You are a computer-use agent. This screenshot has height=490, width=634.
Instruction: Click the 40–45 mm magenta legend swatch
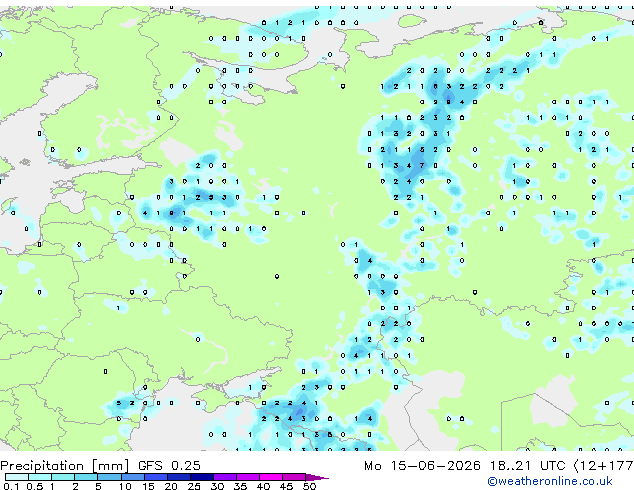click(x=271, y=477)
